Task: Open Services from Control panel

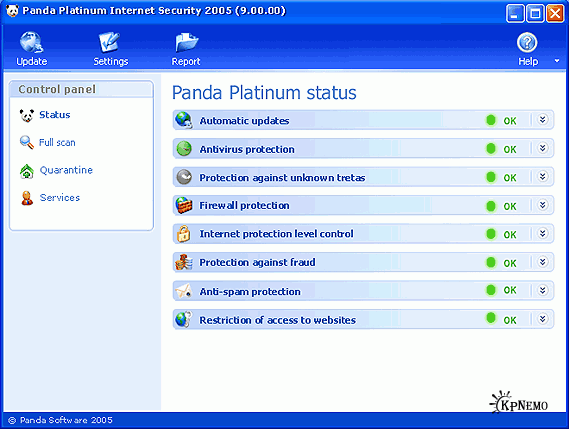Action: [60, 197]
